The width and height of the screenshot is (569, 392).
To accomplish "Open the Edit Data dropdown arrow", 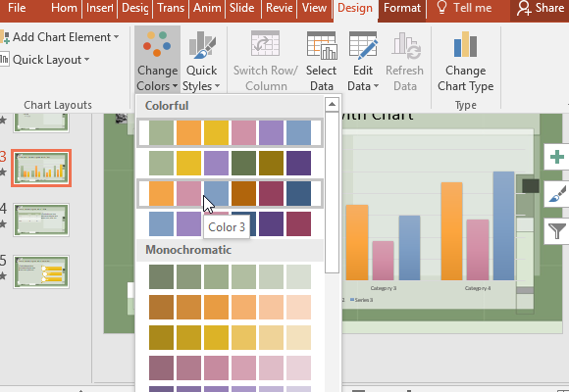I will (x=376, y=86).
